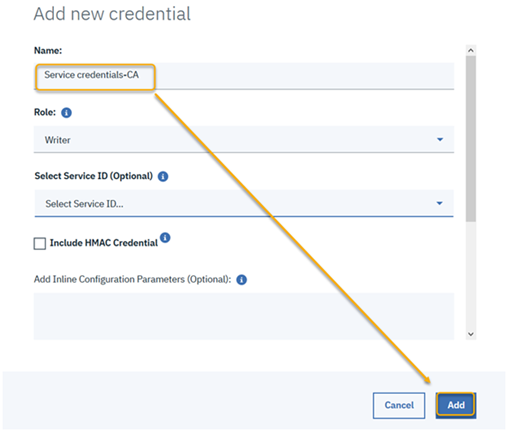Click the Add button
508x433 pixels.
click(x=456, y=405)
